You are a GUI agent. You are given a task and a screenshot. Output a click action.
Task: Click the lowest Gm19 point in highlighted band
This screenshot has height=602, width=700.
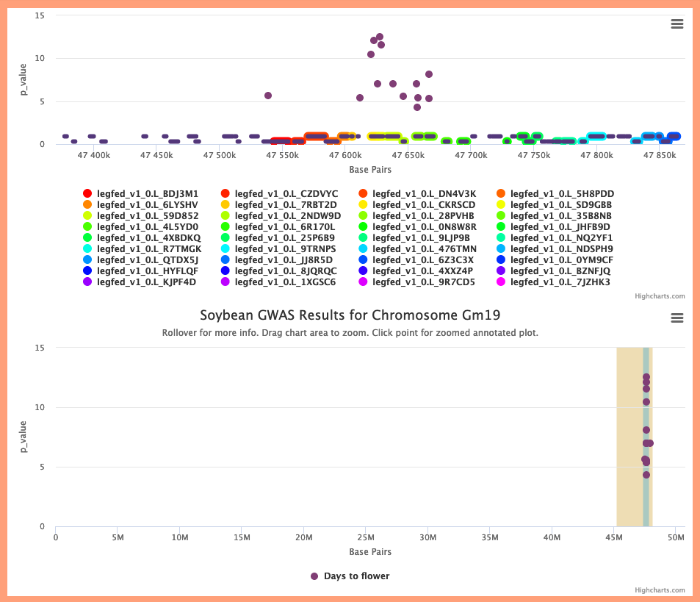pos(646,475)
